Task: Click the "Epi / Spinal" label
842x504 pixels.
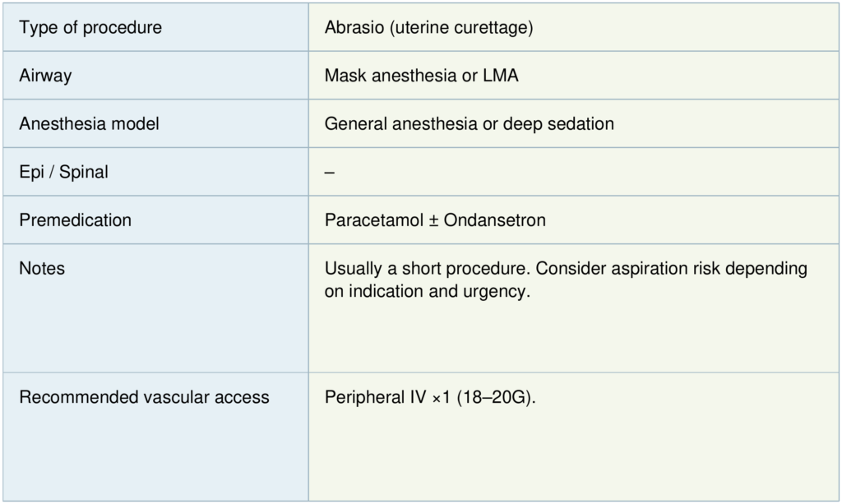Action: pyautogui.click(x=63, y=173)
